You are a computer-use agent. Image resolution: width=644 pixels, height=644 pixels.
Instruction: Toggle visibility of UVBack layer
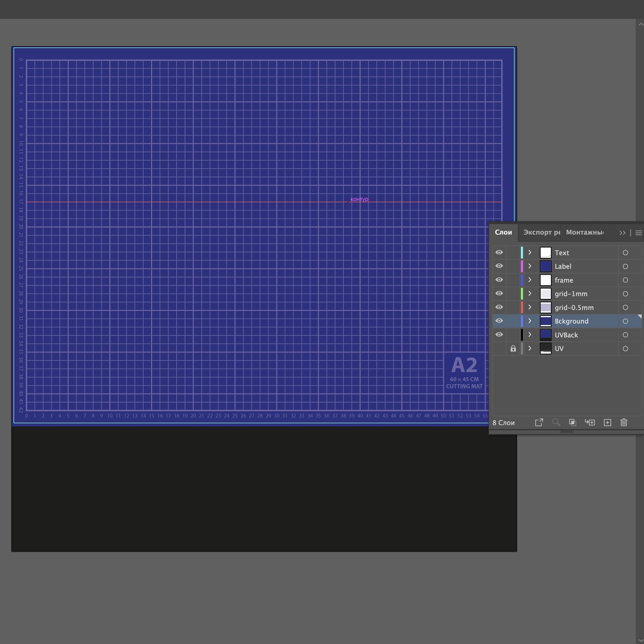(x=499, y=335)
